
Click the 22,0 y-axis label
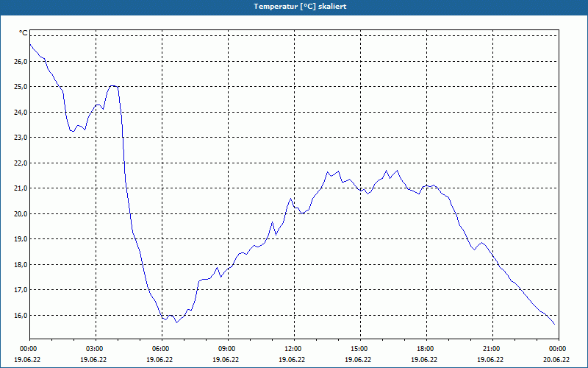(21, 163)
